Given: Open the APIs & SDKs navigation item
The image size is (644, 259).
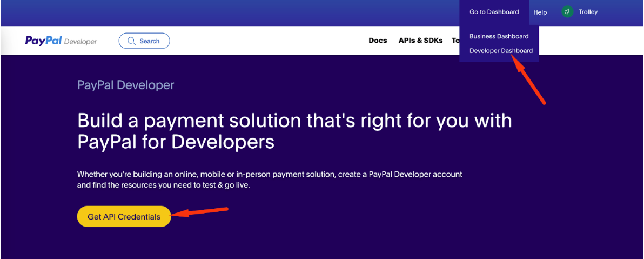Looking at the screenshot, I should pos(420,41).
